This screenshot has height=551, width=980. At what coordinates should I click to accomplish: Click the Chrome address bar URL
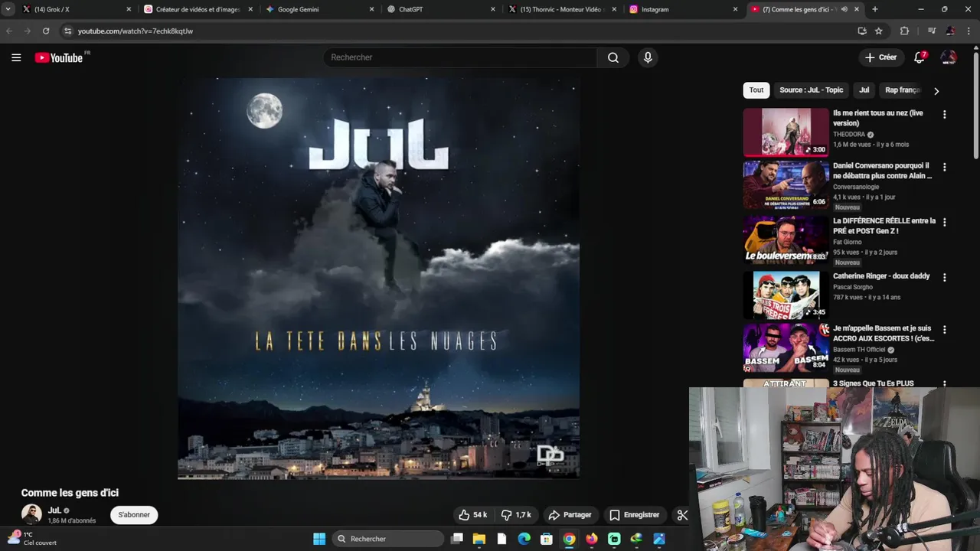(x=136, y=31)
